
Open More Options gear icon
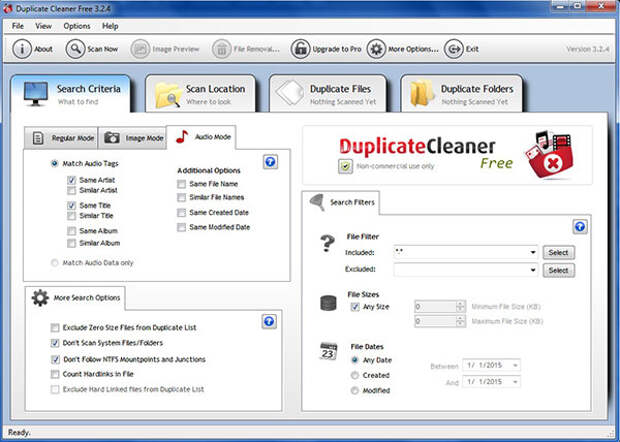click(376, 49)
